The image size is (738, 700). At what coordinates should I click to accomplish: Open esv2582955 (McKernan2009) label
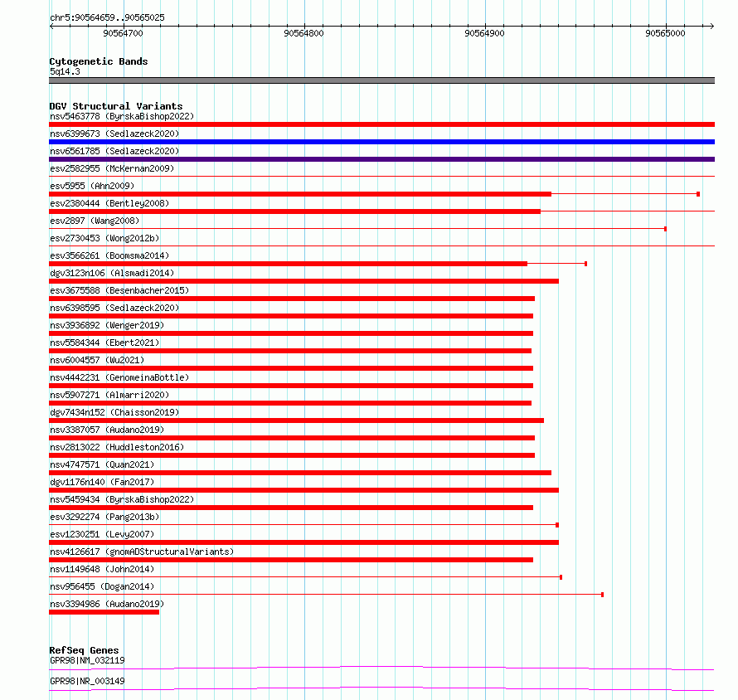pos(112,168)
